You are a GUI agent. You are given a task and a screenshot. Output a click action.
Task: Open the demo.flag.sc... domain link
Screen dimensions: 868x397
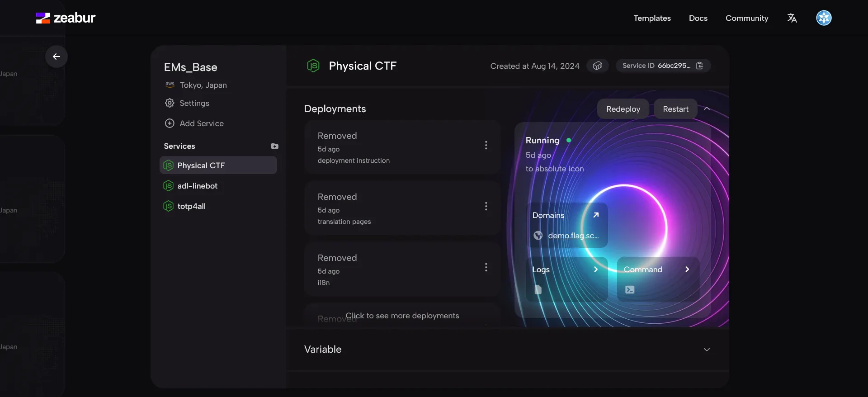(x=573, y=236)
